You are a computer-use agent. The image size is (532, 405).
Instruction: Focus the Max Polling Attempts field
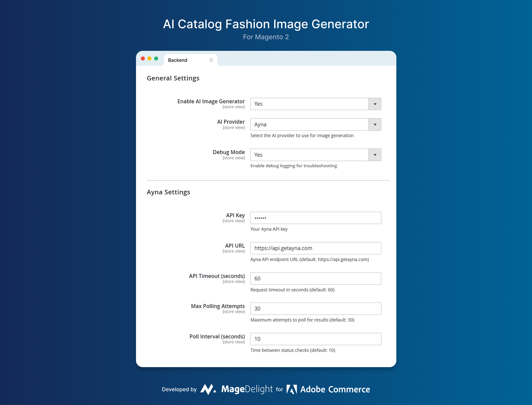316,309
